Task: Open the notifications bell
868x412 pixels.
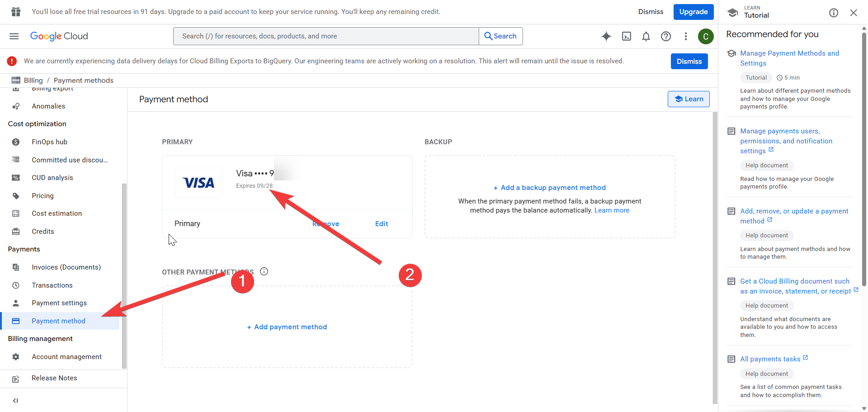Action: (x=646, y=36)
